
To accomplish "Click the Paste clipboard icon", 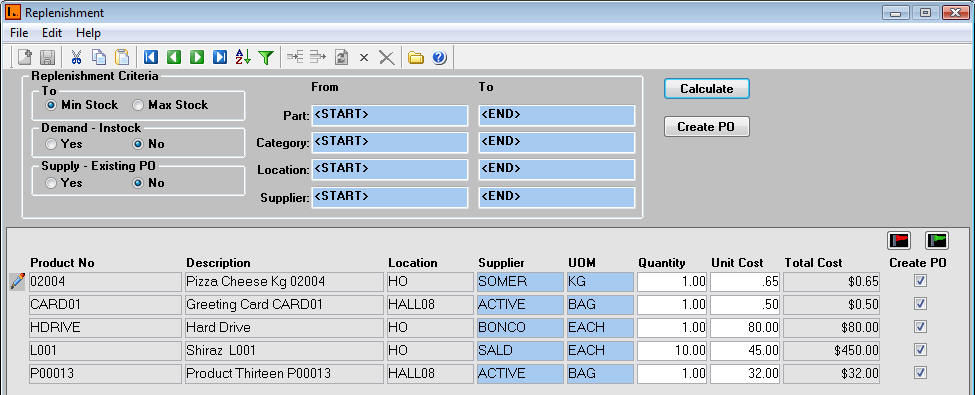I will pos(122,57).
